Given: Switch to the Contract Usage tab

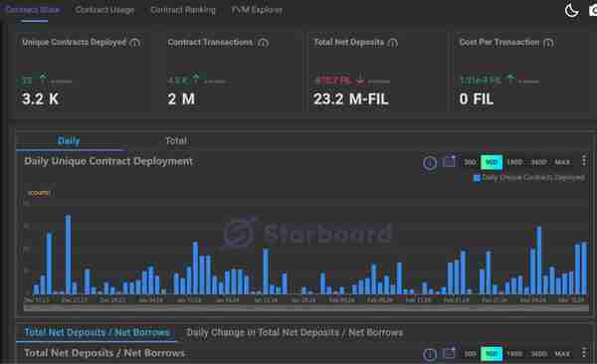Looking at the screenshot, I should click(x=104, y=10).
